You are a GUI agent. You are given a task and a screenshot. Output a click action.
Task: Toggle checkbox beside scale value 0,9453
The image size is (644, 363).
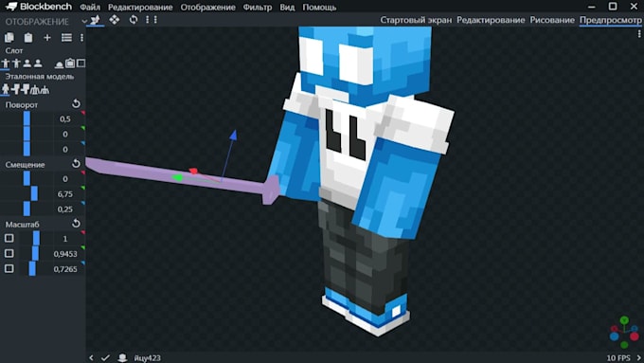point(9,253)
